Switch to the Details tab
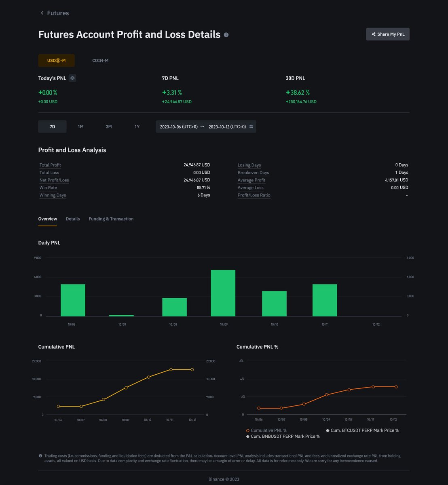 click(73, 219)
